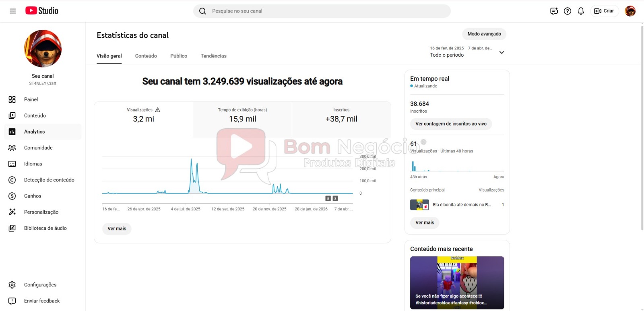Open the account avatar menu

[630, 11]
